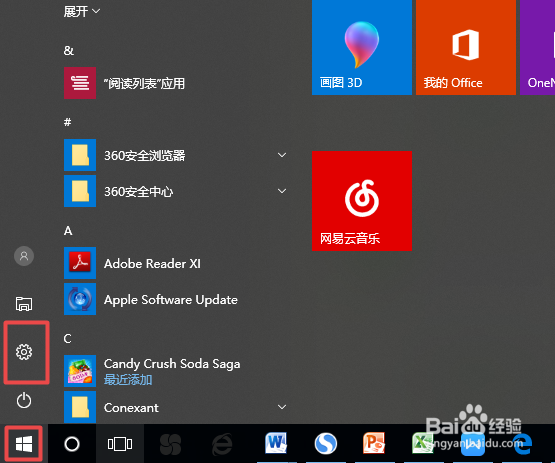Screen dimensions: 555x463
Task: Open Task View on the taskbar
Action: tap(120, 444)
